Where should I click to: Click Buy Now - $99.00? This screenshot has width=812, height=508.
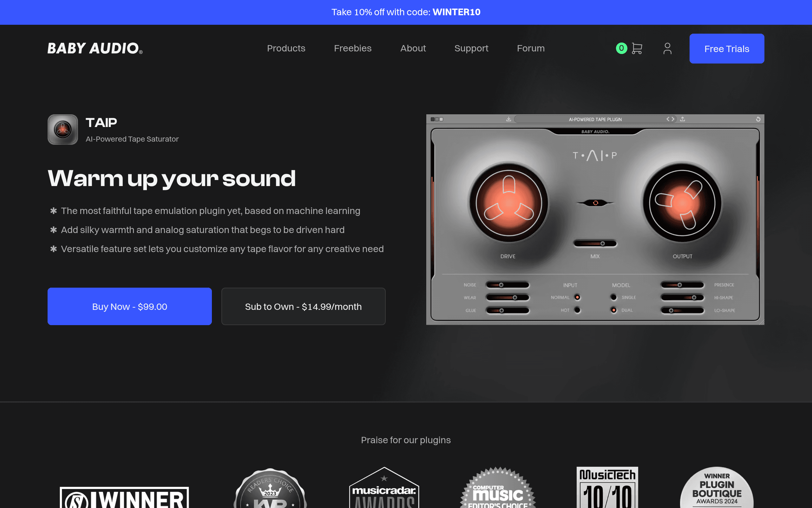click(129, 306)
